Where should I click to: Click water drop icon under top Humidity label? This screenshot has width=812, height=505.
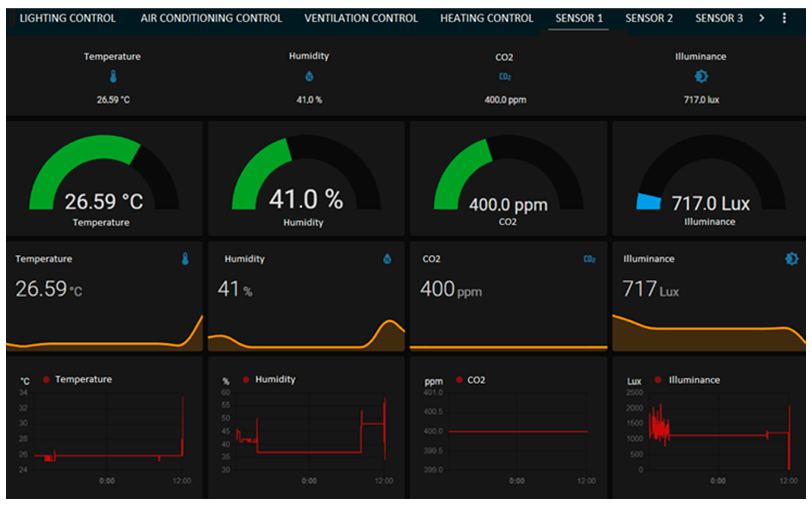pos(309,77)
